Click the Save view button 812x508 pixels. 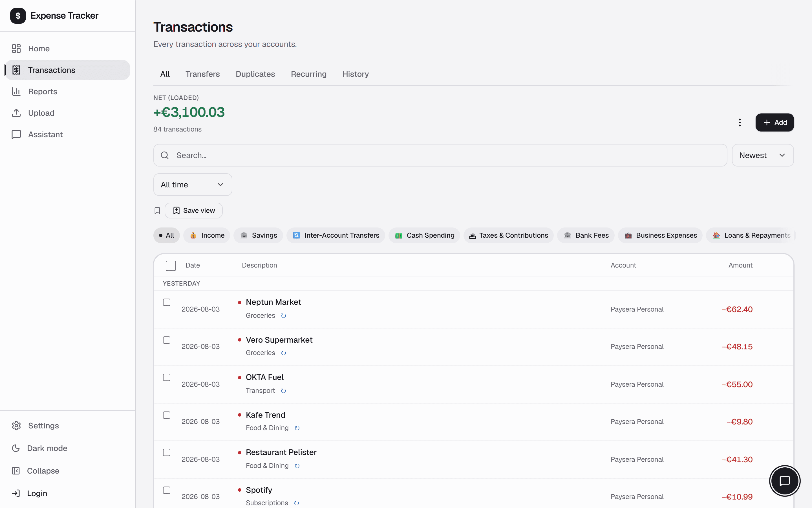pyautogui.click(x=194, y=211)
